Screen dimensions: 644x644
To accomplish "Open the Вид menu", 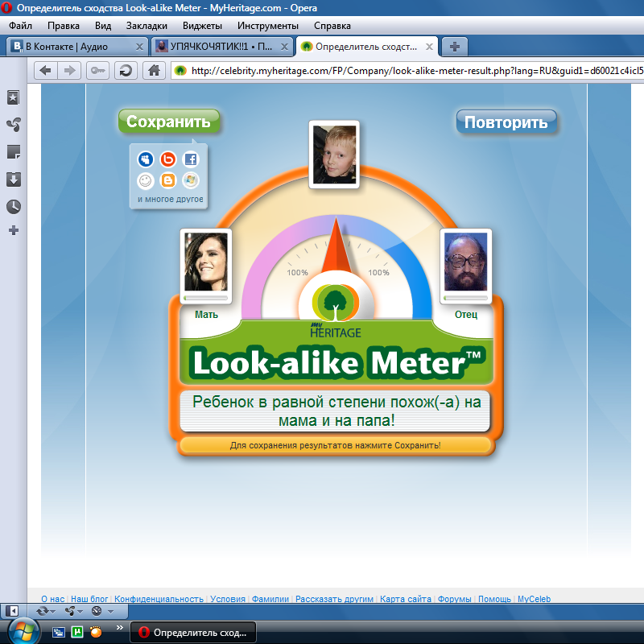I will 103,26.
